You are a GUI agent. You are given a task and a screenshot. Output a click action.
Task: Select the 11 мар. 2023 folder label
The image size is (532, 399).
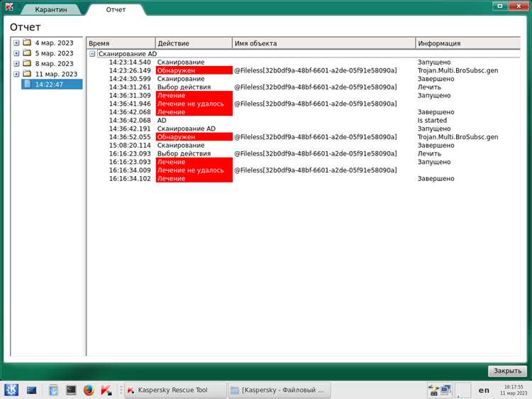pyautogui.click(x=56, y=74)
